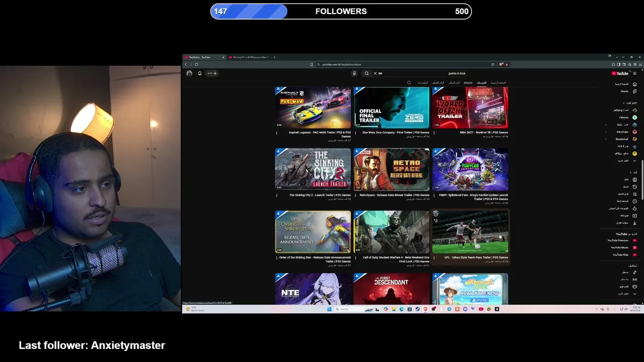Screen dimensions: 644x362
Task: Open the YouTube home logo
Action: (x=620, y=73)
